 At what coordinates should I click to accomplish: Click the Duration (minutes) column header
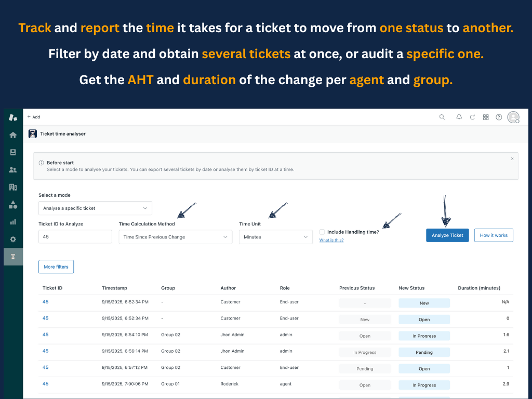pyautogui.click(x=479, y=288)
